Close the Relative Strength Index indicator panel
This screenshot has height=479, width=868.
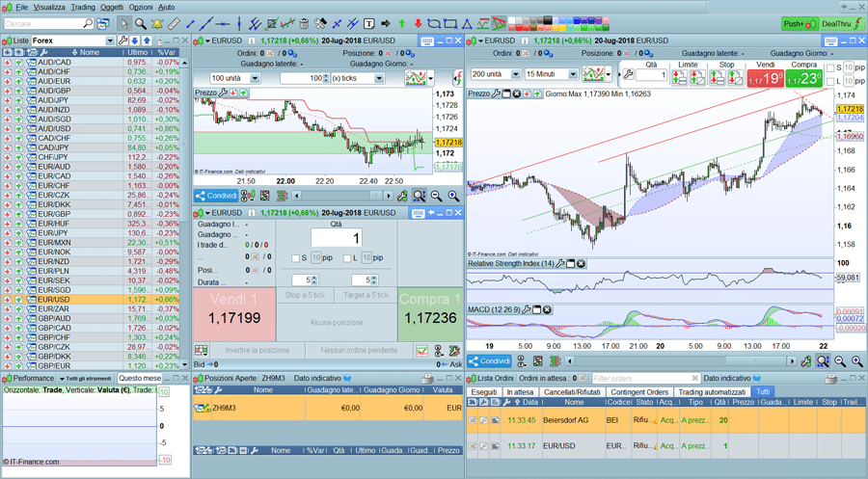pyautogui.click(x=581, y=264)
